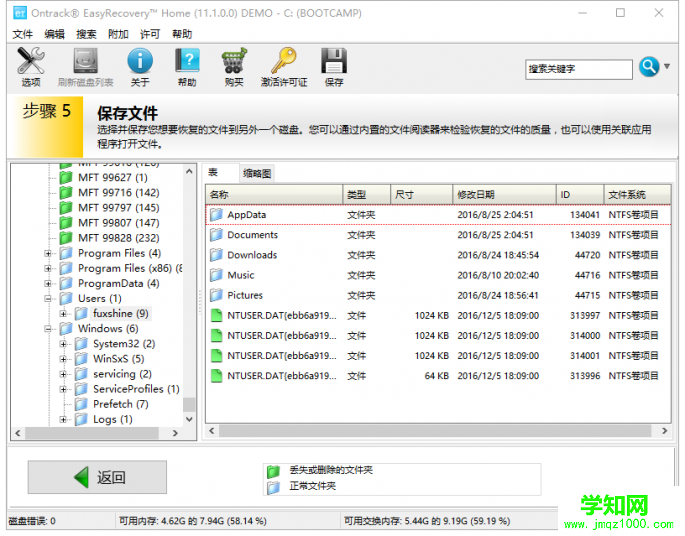Click the file list's horizontal scroll left arrow

212,431
